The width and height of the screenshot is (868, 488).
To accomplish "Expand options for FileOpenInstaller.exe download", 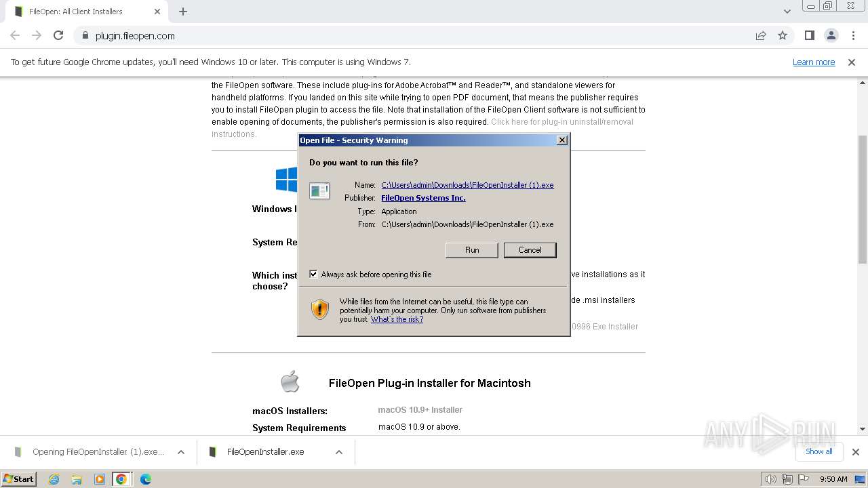I will (x=339, y=452).
